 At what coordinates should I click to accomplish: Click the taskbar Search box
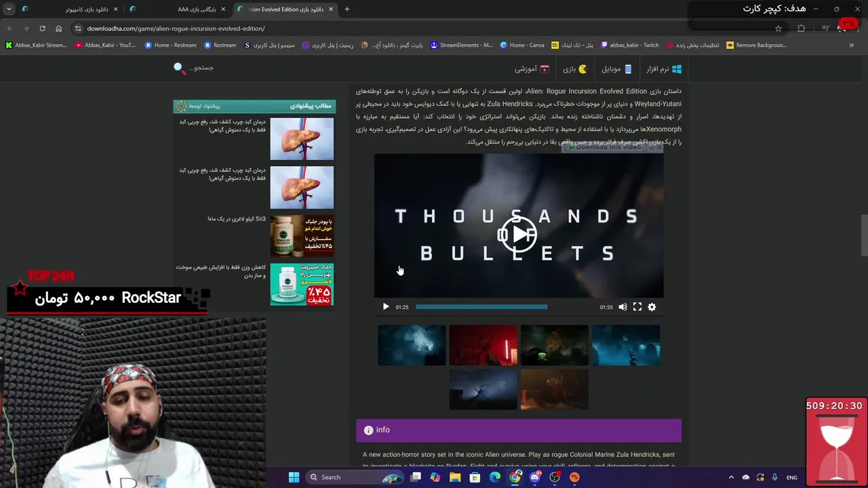point(354,477)
